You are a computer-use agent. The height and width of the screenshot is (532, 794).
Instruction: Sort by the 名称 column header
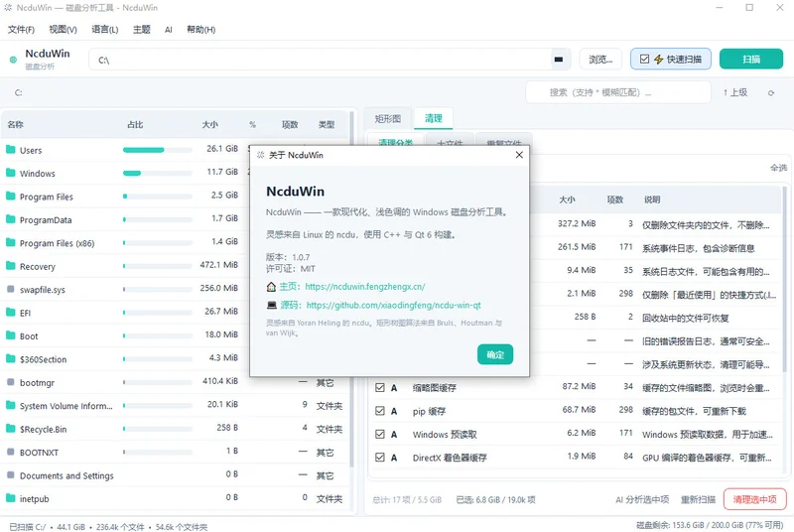tap(16, 124)
